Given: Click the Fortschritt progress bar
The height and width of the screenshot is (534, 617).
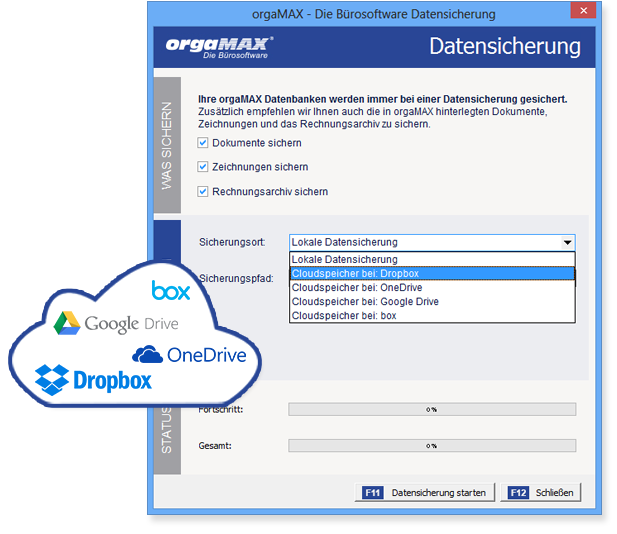Looking at the screenshot, I should [432, 409].
